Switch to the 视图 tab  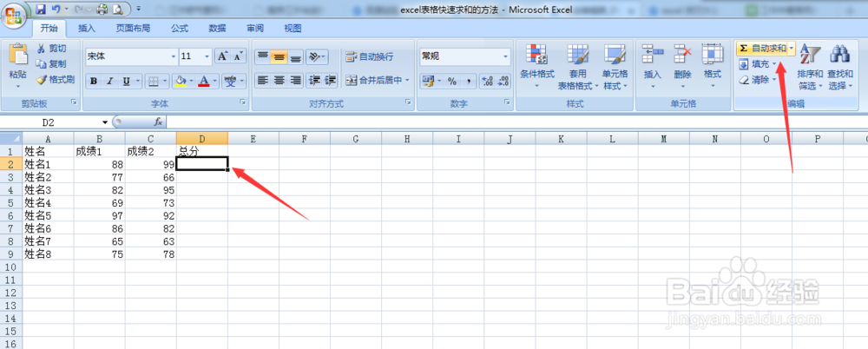click(293, 29)
